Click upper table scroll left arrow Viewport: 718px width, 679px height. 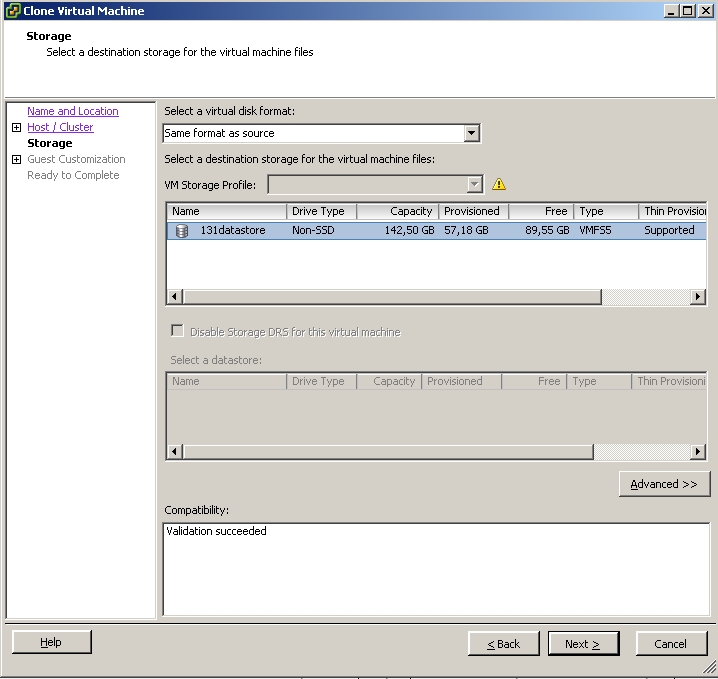click(x=174, y=297)
